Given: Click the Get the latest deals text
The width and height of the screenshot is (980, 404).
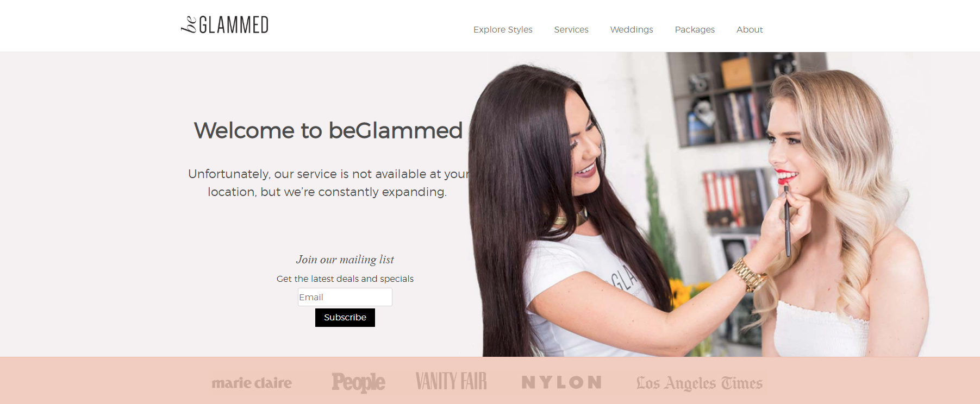Looking at the screenshot, I should coord(345,279).
